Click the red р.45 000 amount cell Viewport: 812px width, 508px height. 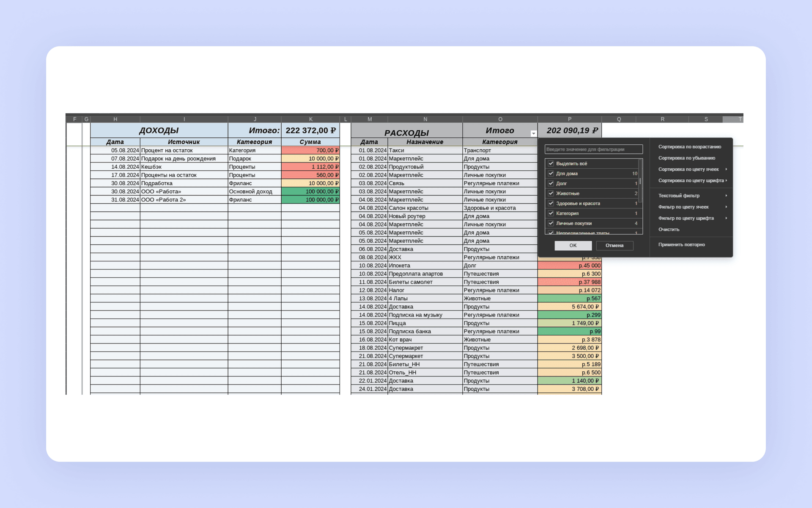point(570,266)
